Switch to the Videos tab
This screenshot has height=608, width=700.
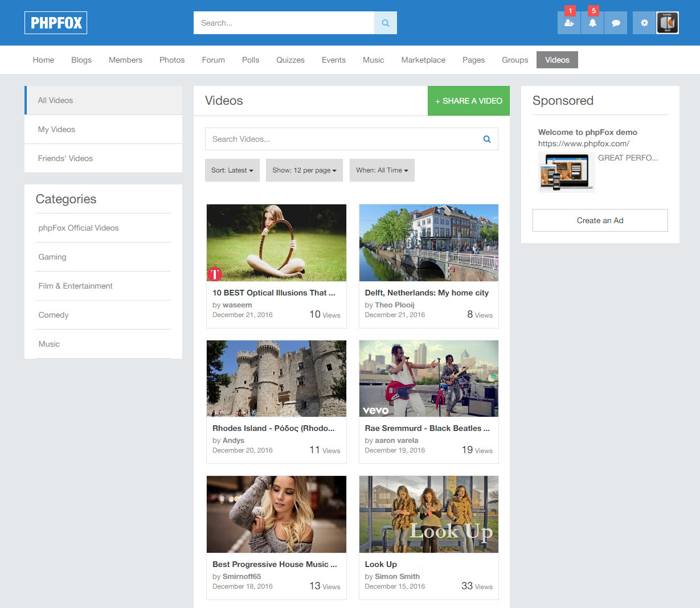(x=556, y=60)
